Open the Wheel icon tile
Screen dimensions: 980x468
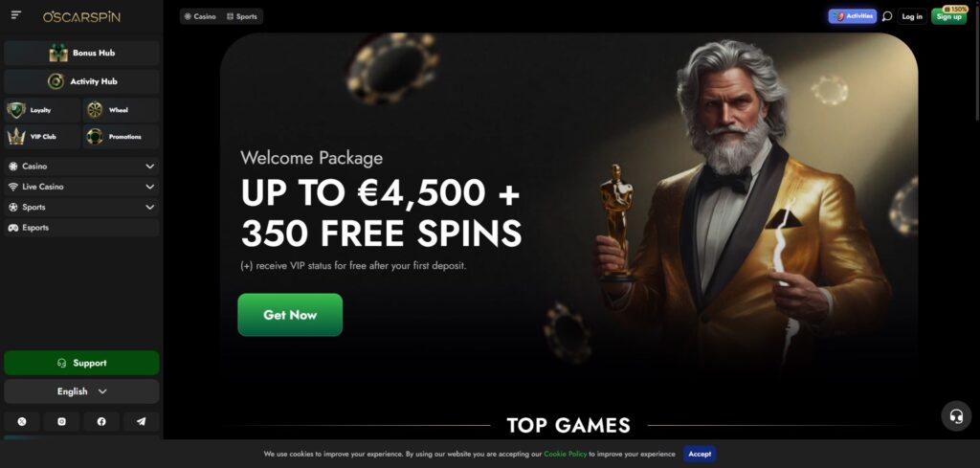pyautogui.click(x=121, y=110)
